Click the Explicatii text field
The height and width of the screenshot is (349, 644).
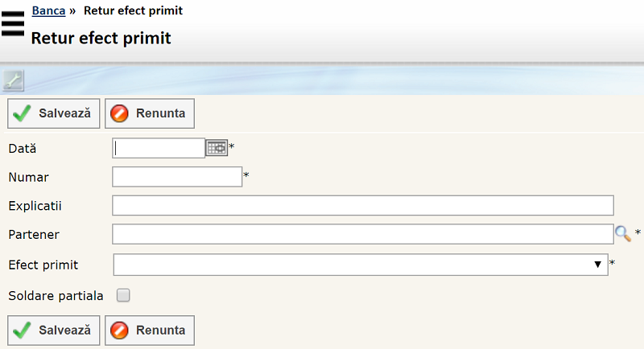coord(362,205)
